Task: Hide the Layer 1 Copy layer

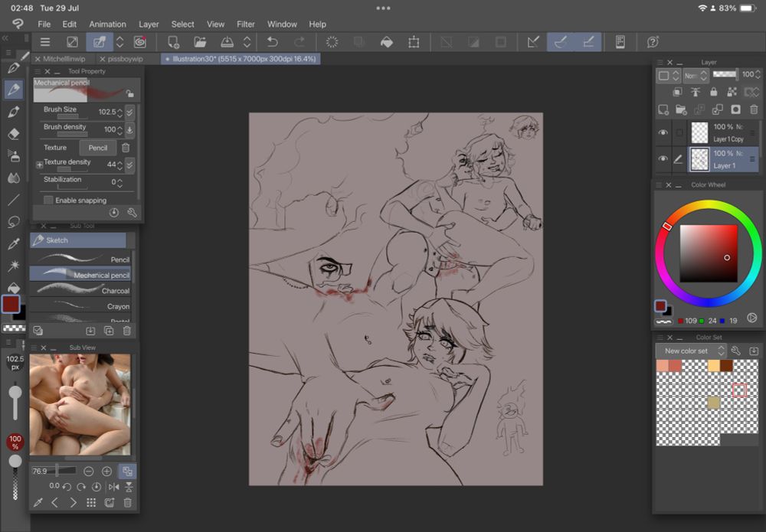Action: pos(663,132)
